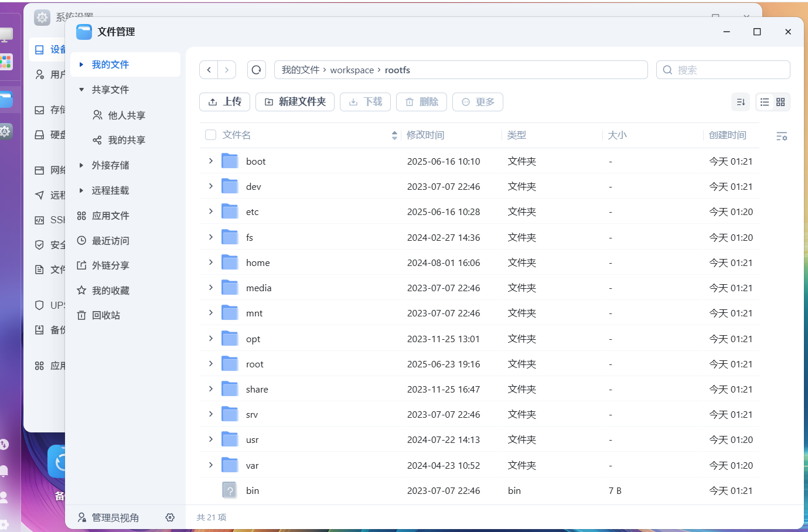Expand the root folder row chevron
808x532 pixels.
[x=211, y=363]
